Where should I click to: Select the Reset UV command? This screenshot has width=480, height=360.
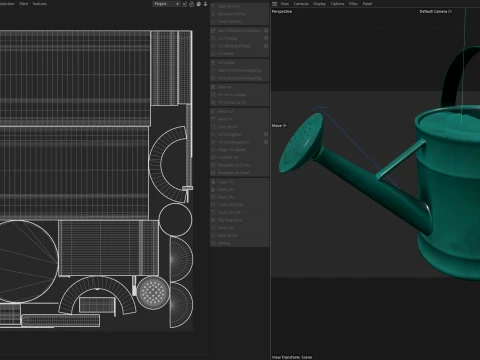coord(239,197)
